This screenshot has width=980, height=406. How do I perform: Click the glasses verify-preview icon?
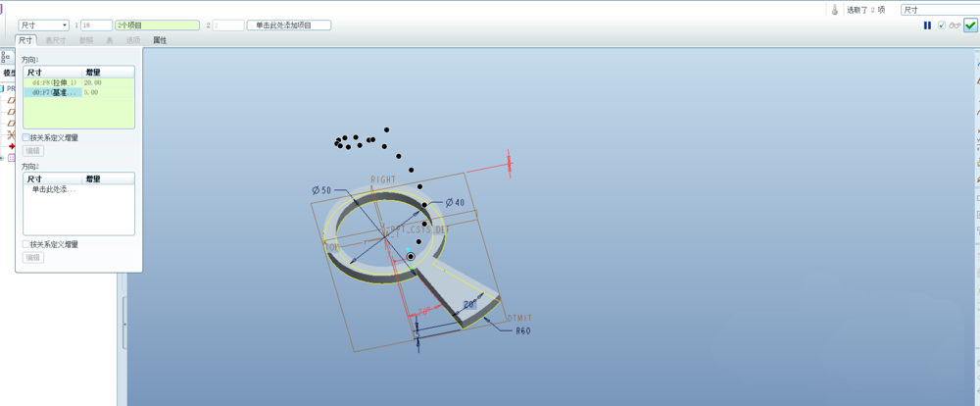[x=955, y=25]
